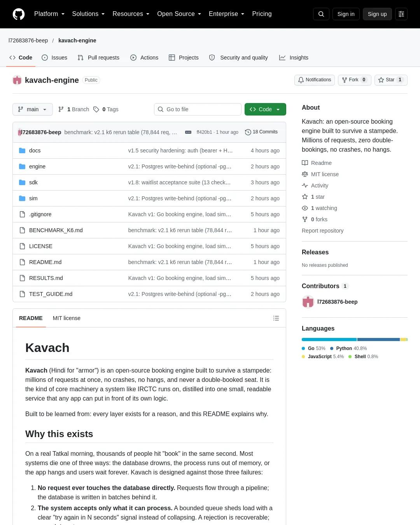
Task: Click contributor avatar l72683876-beep
Action: coord(308,302)
